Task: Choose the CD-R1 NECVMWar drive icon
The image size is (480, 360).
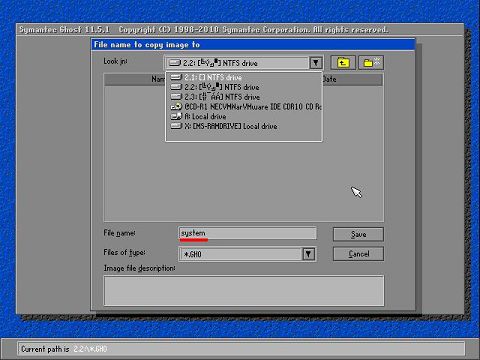Action: coord(176,107)
